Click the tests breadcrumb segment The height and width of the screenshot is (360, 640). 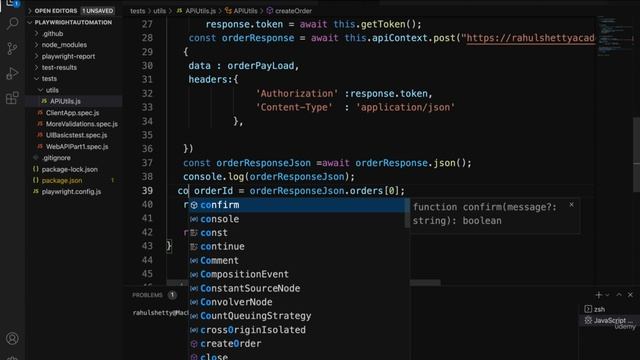pos(138,11)
